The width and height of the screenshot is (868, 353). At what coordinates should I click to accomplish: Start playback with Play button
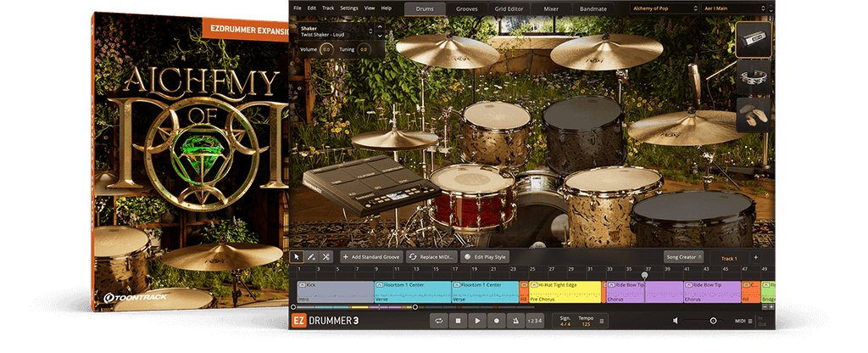pos(477,320)
